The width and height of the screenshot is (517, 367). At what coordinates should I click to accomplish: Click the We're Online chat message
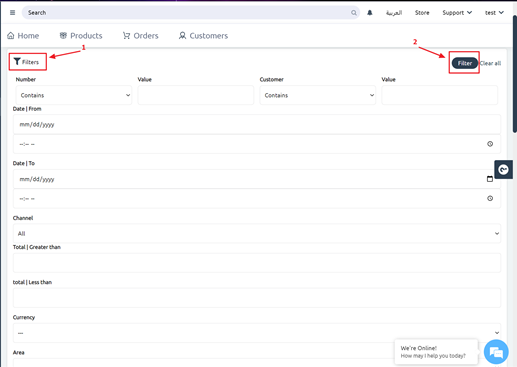pos(436,352)
